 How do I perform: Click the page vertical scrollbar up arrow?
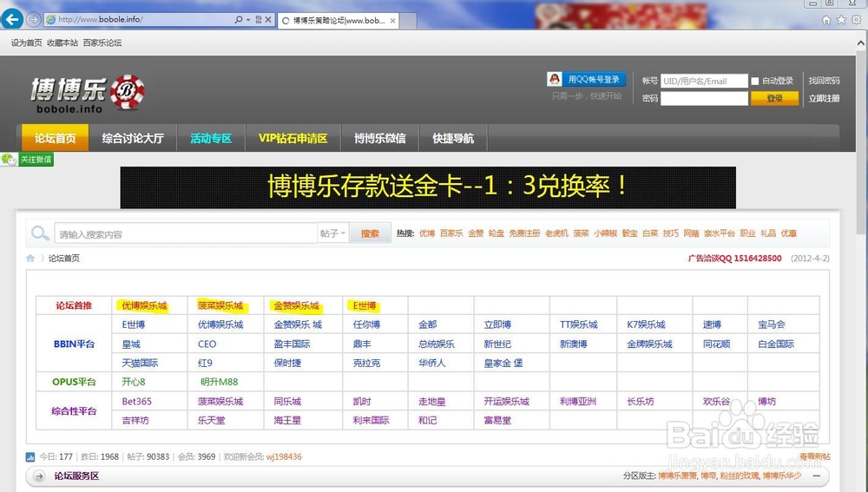861,43
